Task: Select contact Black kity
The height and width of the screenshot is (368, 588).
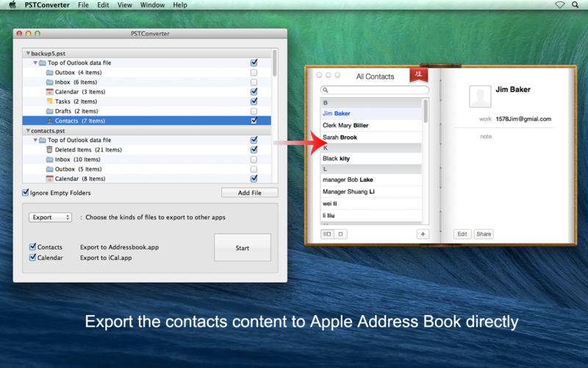Action: (372, 158)
